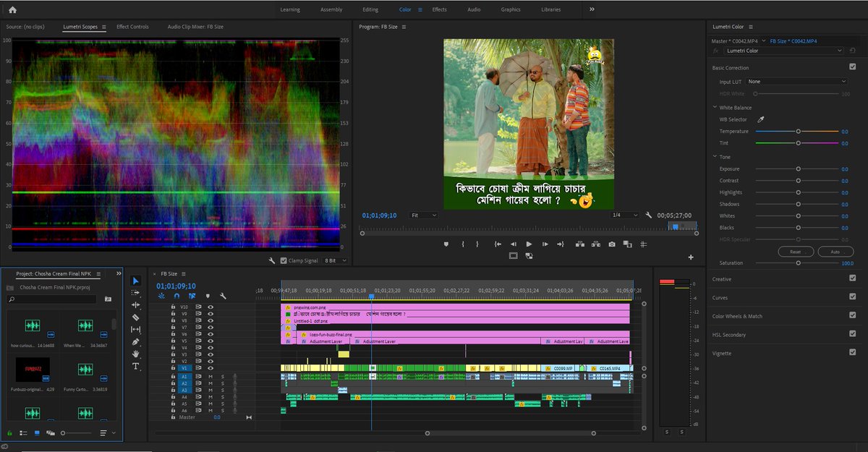Open the 8 Bit dropdown in Lumetri Scopes
Screen dimensions: 868x452
(x=335, y=261)
